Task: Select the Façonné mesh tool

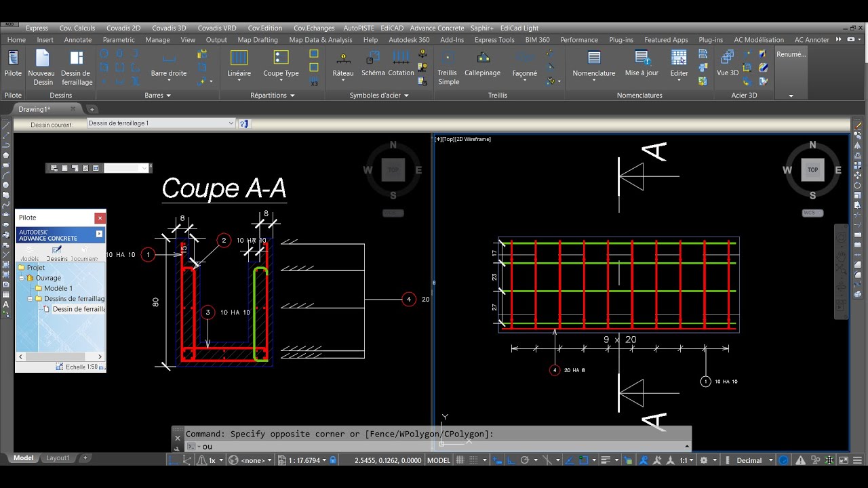Action: click(525, 66)
